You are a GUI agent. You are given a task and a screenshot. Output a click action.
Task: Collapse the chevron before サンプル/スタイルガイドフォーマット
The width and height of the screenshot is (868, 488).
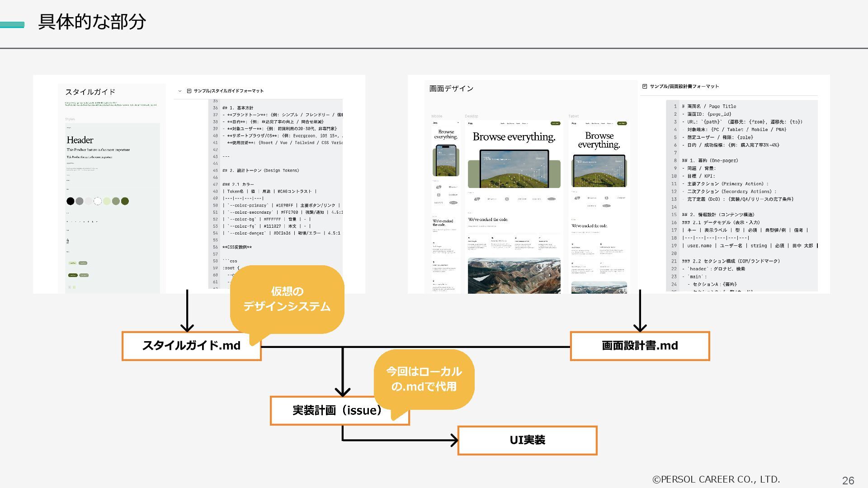tap(180, 91)
